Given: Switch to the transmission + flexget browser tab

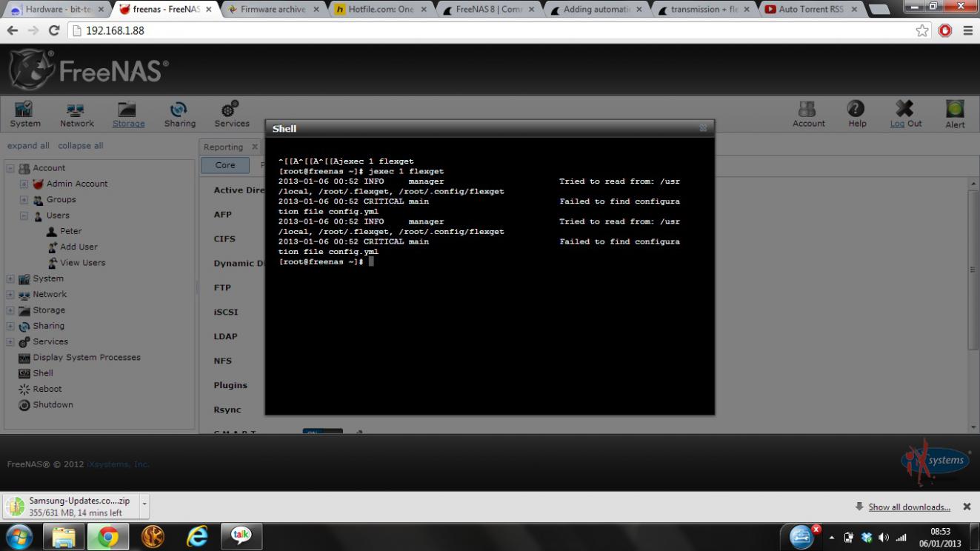Looking at the screenshot, I should pos(703,10).
